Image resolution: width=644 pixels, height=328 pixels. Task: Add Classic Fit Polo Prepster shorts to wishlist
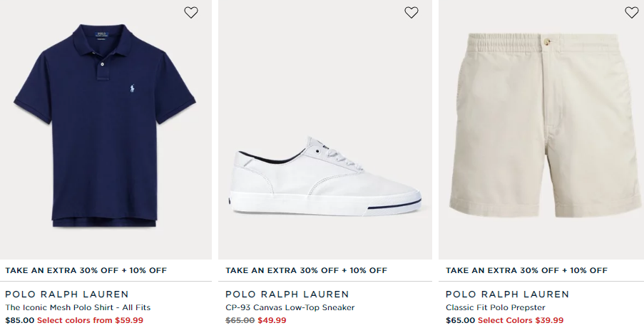coord(631,12)
